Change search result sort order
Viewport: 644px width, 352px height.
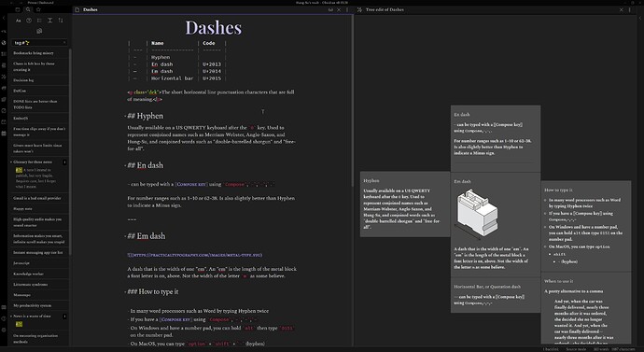61,21
